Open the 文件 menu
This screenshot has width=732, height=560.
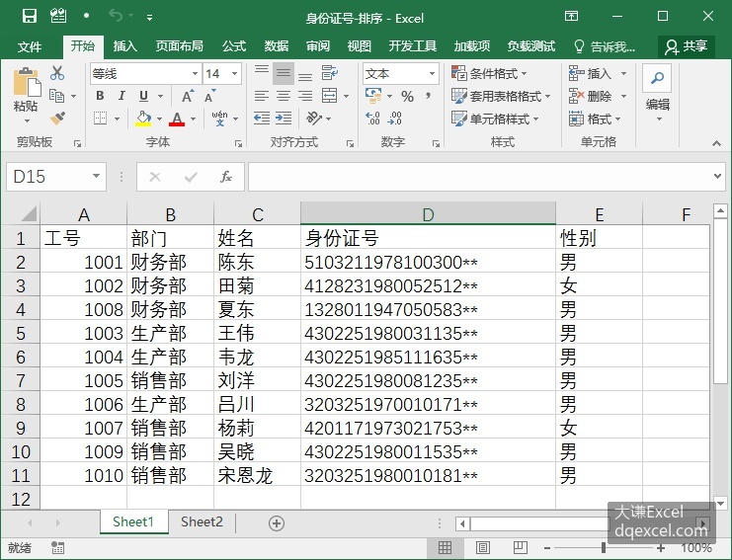pos(30,46)
